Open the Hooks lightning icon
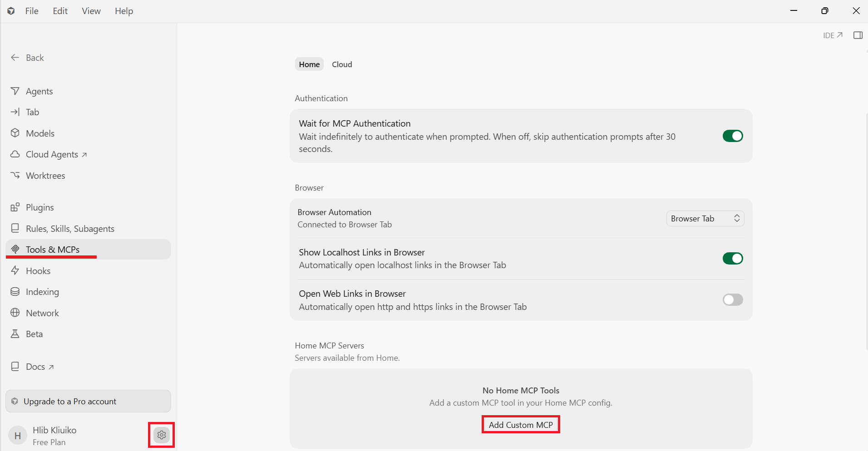The image size is (868, 451). pos(15,270)
